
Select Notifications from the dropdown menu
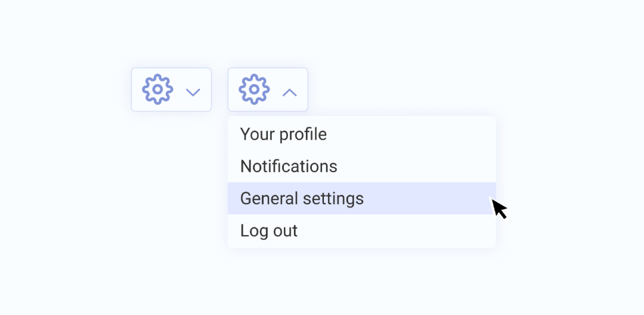[289, 166]
